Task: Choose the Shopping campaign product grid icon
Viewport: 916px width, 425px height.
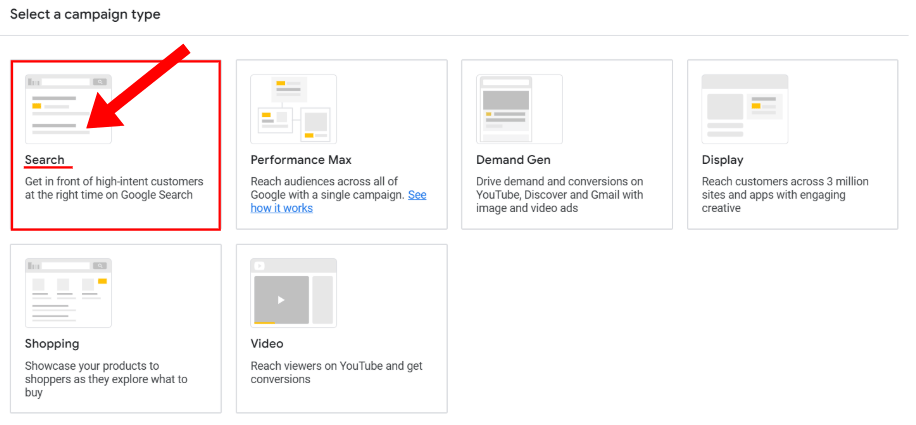Action: 68,292
